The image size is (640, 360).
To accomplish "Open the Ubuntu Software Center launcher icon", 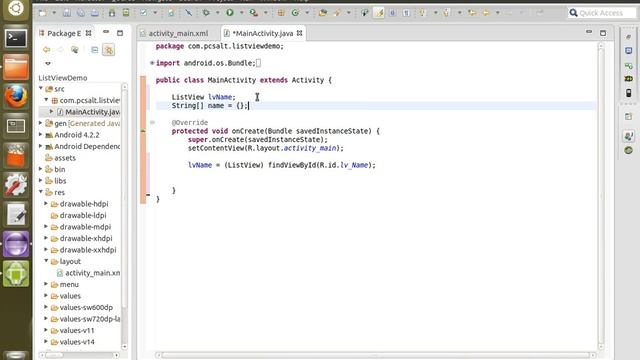I will pos(16,156).
